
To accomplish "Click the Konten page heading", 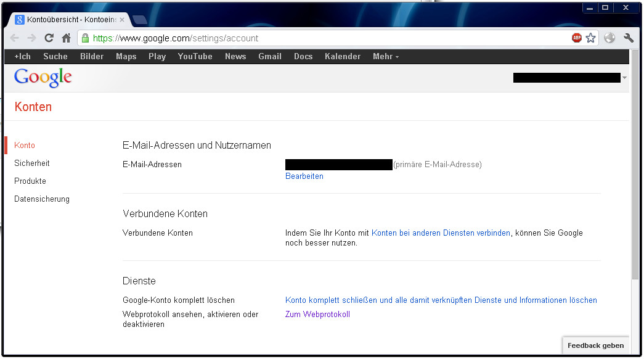I will pos(33,107).
